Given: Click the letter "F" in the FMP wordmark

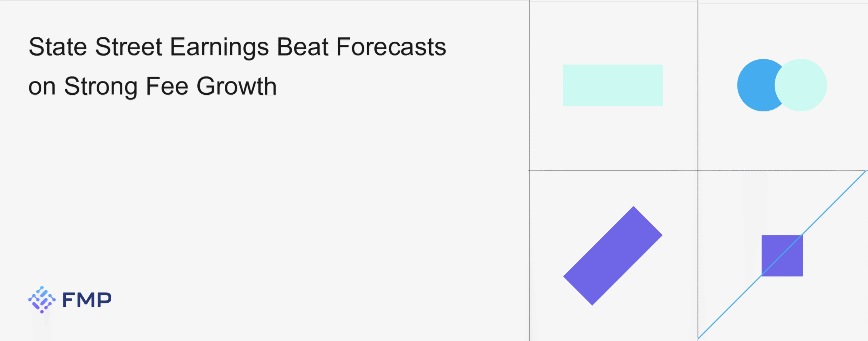Looking at the screenshot, I should (x=69, y=300).
